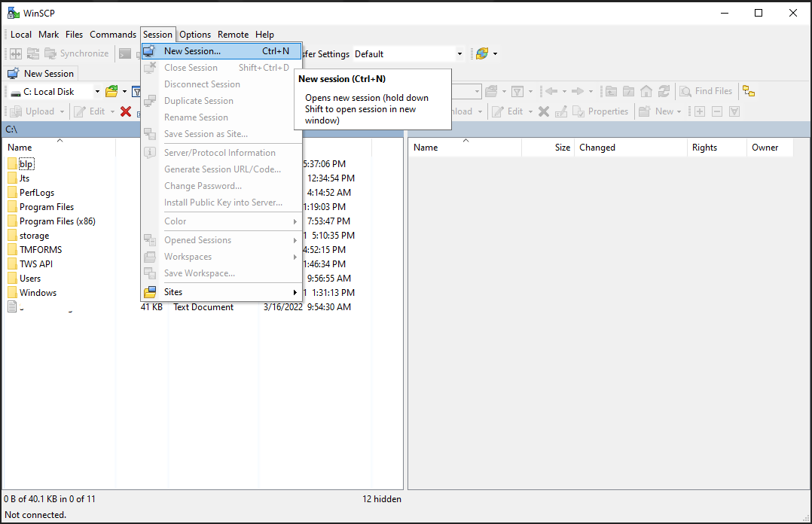The image size is (812, 524).
Task: Sort remote panel by Name column
Action: coord(465,148)
